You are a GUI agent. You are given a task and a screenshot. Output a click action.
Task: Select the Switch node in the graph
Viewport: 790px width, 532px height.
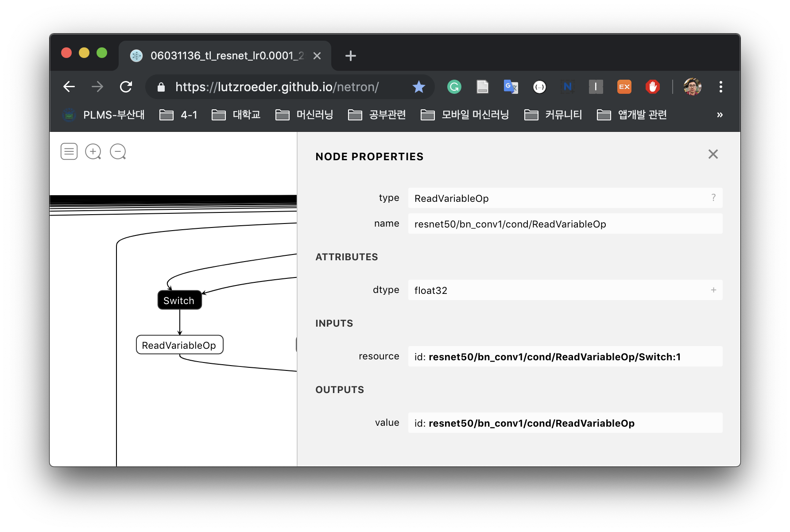pos(179,300)
